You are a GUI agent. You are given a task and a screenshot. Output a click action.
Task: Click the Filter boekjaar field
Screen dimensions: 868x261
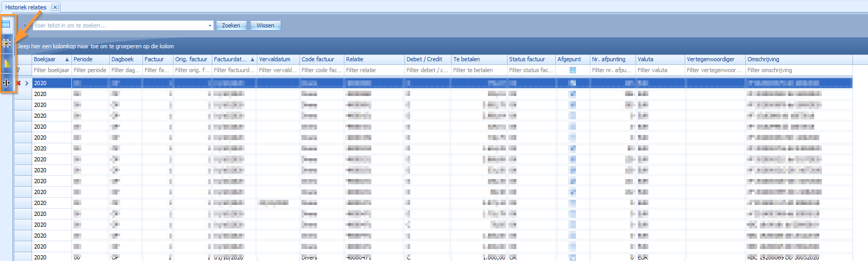pos(51,70)
